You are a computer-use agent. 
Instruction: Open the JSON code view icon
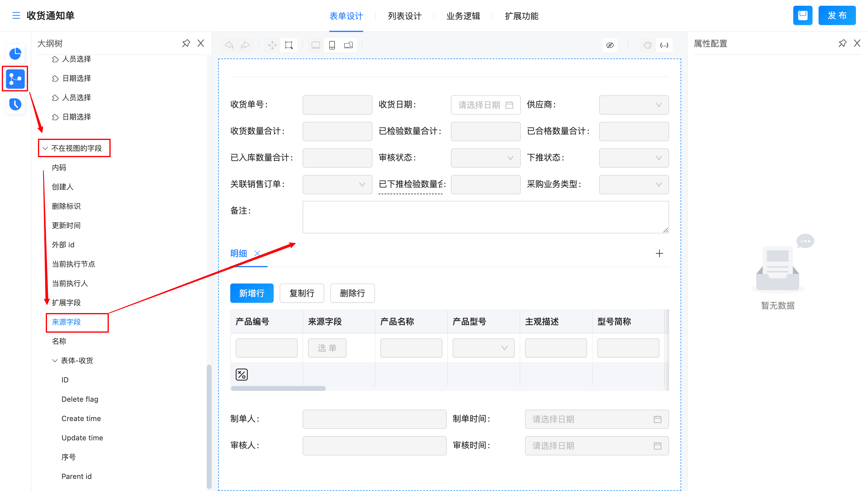(664, 45)
